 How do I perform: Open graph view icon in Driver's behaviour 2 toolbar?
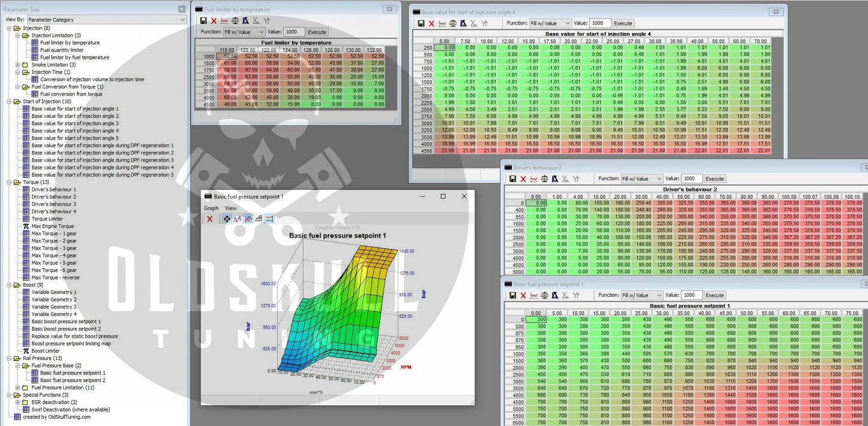(533, 179)
